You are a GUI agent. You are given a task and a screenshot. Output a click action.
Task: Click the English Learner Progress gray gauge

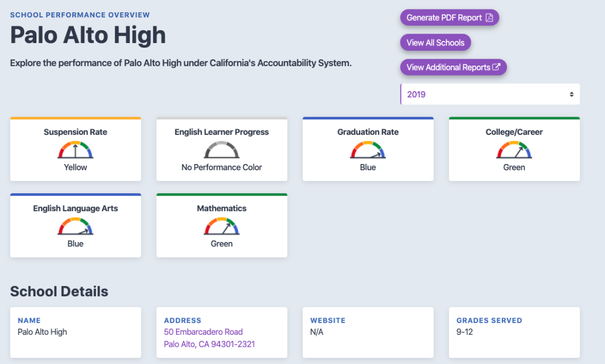(x=222, y=150)
